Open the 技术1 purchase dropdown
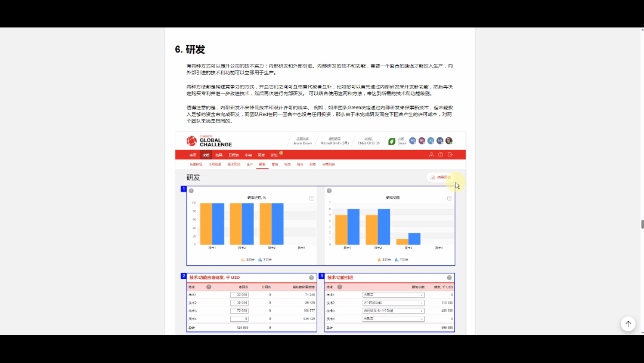The height and width of the screenshot is (363, 644). 393,295
